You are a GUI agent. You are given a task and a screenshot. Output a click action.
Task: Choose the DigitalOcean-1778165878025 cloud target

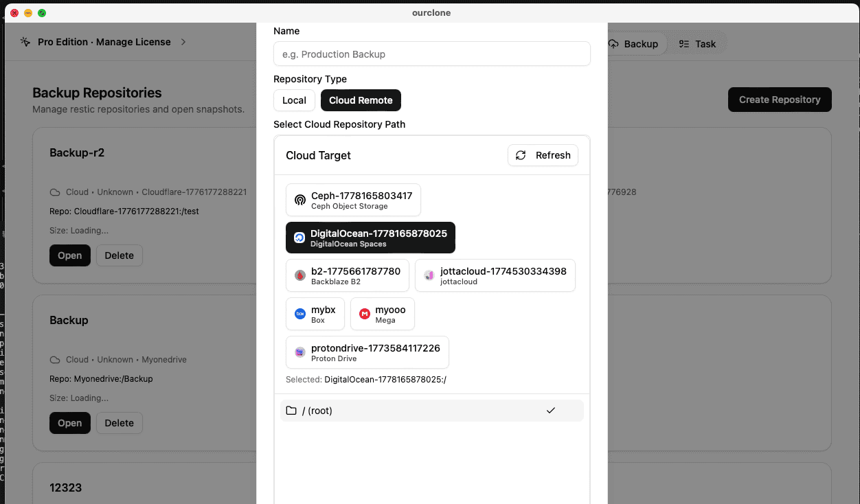coord(370,238)
